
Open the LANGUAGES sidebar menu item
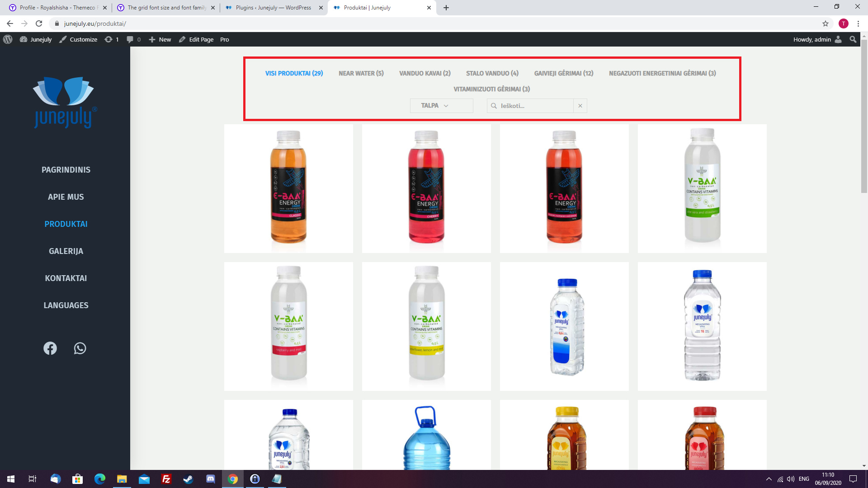coord(66,305)
